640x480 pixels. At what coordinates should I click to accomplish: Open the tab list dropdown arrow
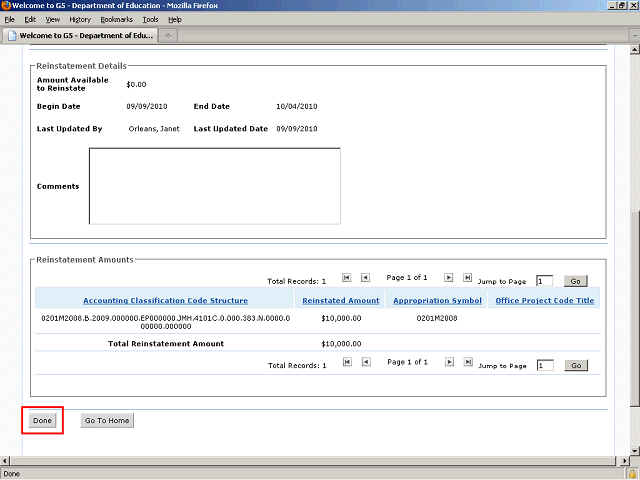[x=635, y=36]
